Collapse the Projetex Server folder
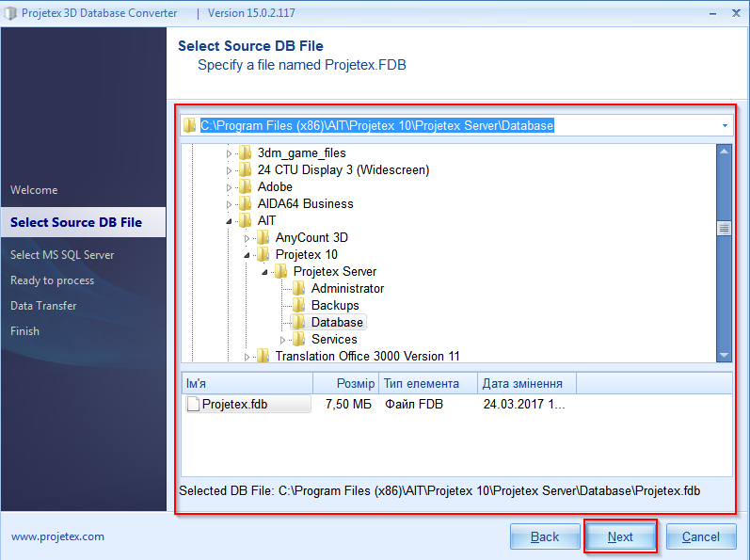 click(264, 272)
